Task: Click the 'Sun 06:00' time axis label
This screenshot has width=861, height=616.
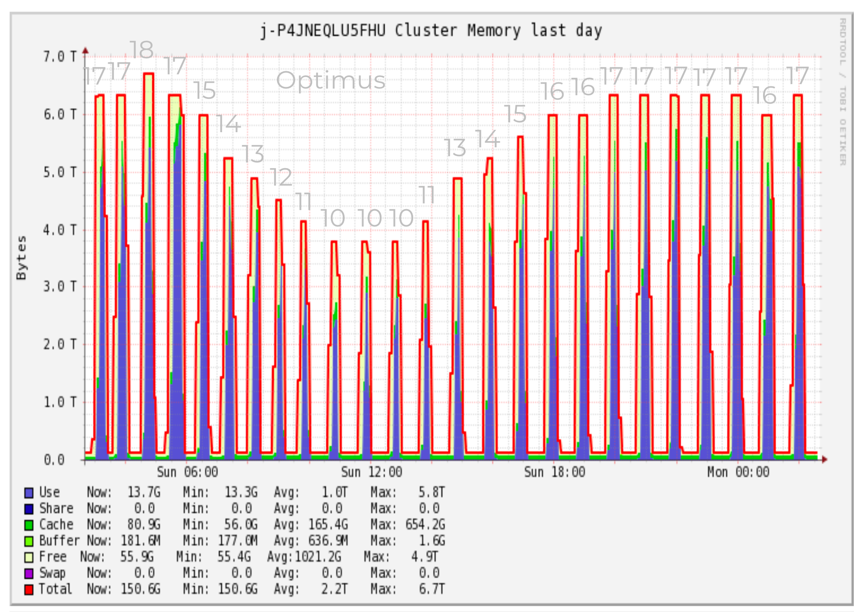Action: click(x=187, y=472)
